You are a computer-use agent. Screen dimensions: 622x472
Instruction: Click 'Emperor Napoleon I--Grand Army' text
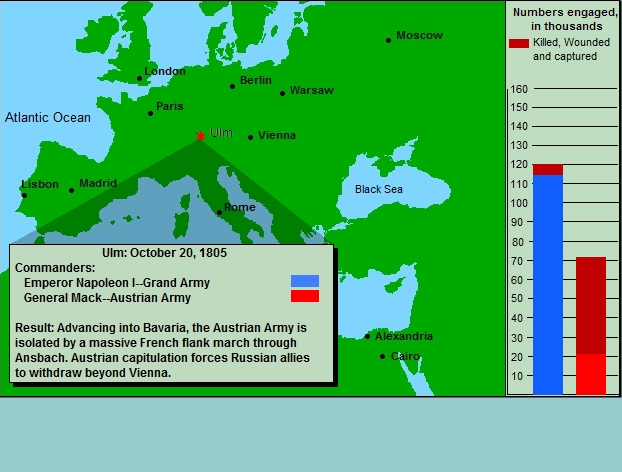pyautogui.click(x=117, y=283)
